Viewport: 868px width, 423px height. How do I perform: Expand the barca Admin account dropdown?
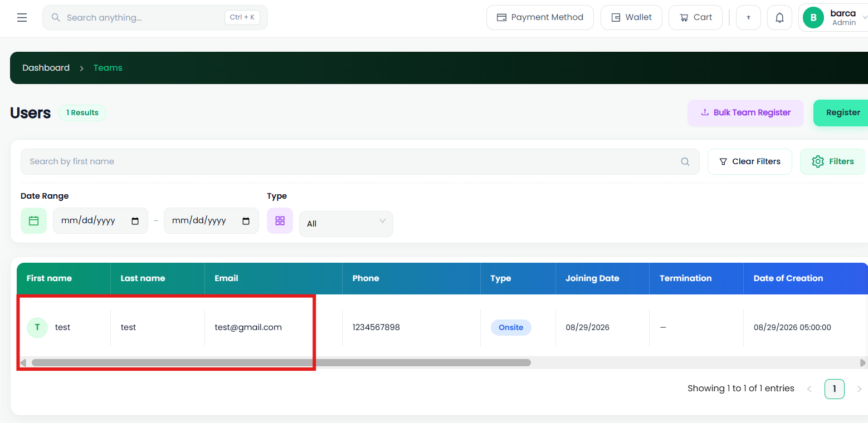(865, 18)
